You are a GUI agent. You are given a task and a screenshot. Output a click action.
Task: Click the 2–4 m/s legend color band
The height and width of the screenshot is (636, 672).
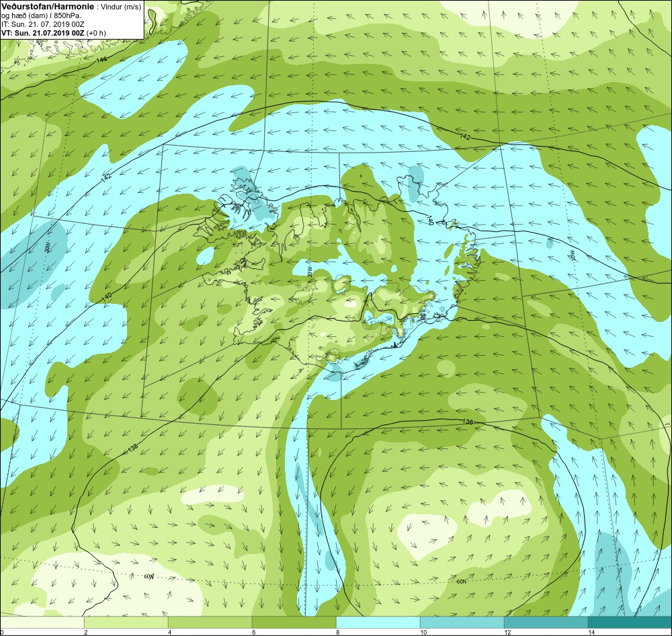point(126,623)
